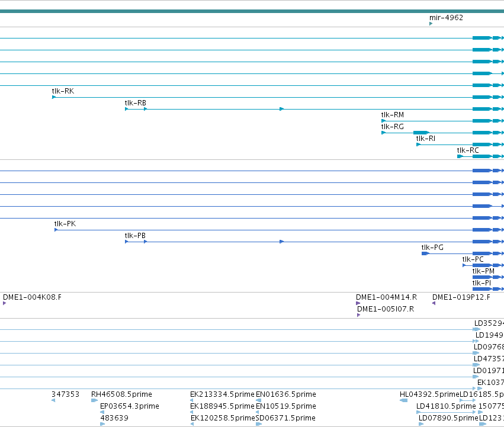Select the HL04392.5prime label
504x427 pixels.
click(429, 394)
